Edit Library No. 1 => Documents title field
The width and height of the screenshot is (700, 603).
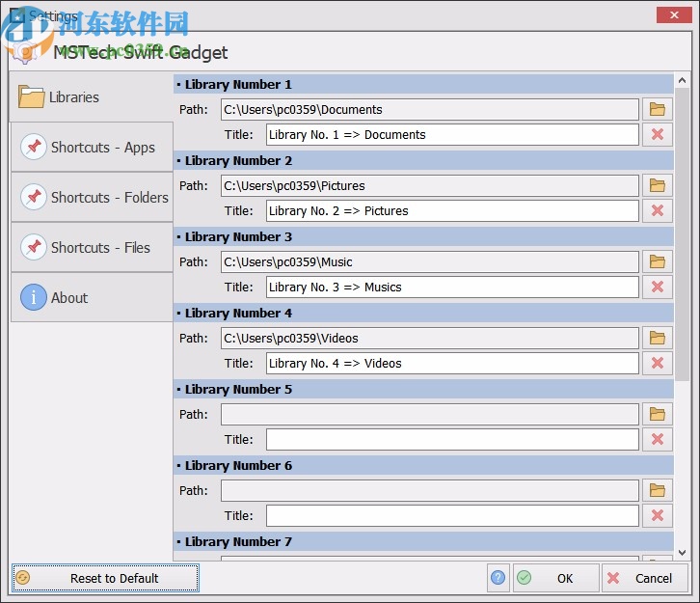point(452,134)
